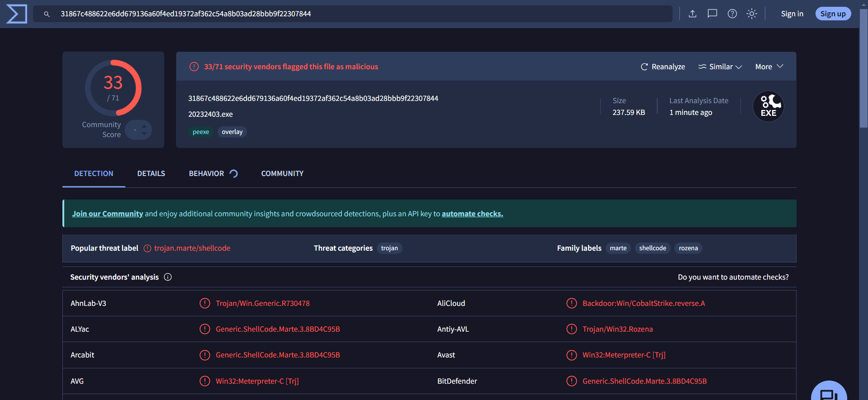
Task: Click the popular threat label warning icon
Action: click(147, 248)
